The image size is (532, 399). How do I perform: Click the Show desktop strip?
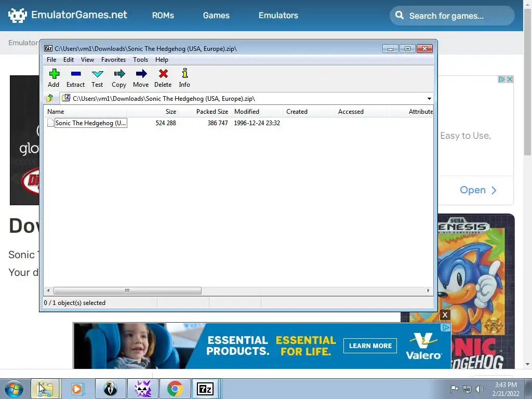529,389
